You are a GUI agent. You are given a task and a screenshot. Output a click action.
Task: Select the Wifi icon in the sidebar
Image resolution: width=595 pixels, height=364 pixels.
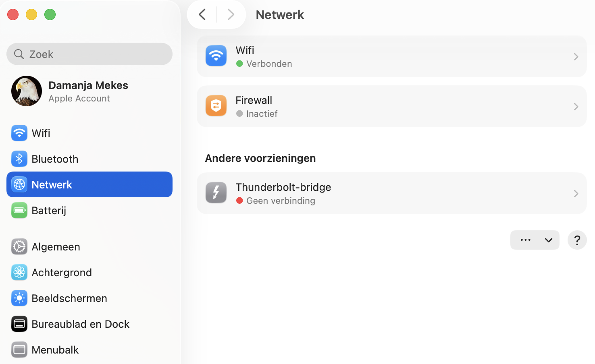pos(19,133)
